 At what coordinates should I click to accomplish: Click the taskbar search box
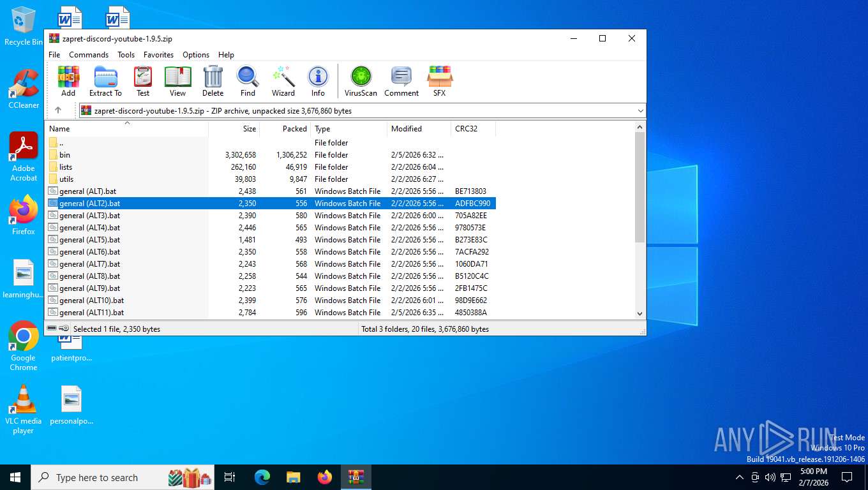tap(123, 477)
